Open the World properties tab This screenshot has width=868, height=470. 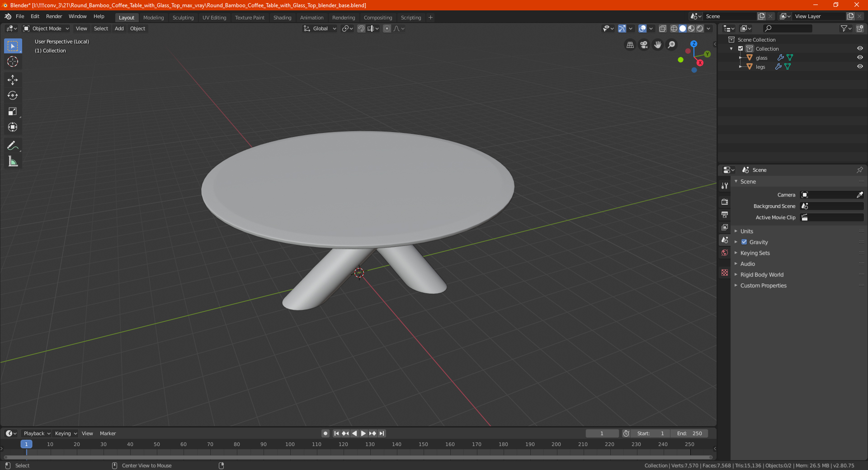[725, 253]
